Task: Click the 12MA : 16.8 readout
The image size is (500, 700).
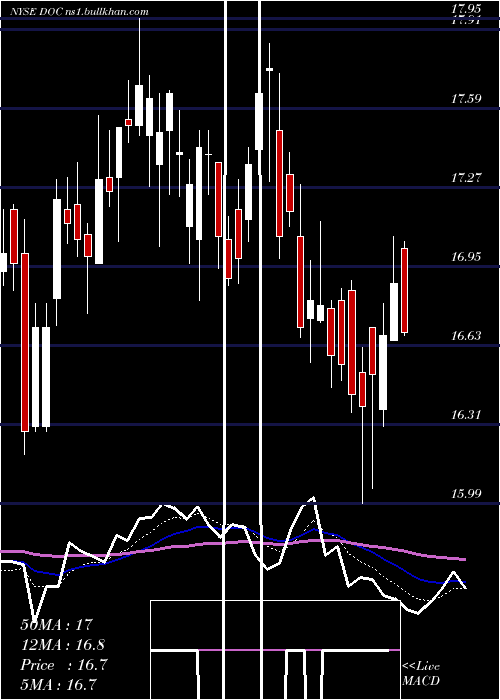Action: click(x=62, y=645)
